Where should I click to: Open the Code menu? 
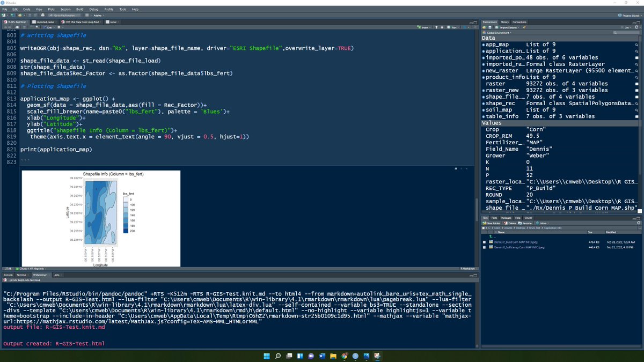pos(26,9)
